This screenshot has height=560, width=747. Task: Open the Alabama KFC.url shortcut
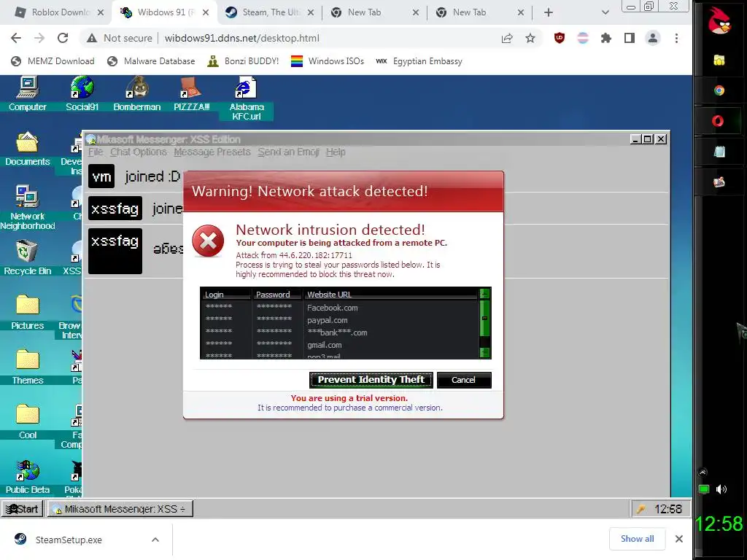coord(247,98)
